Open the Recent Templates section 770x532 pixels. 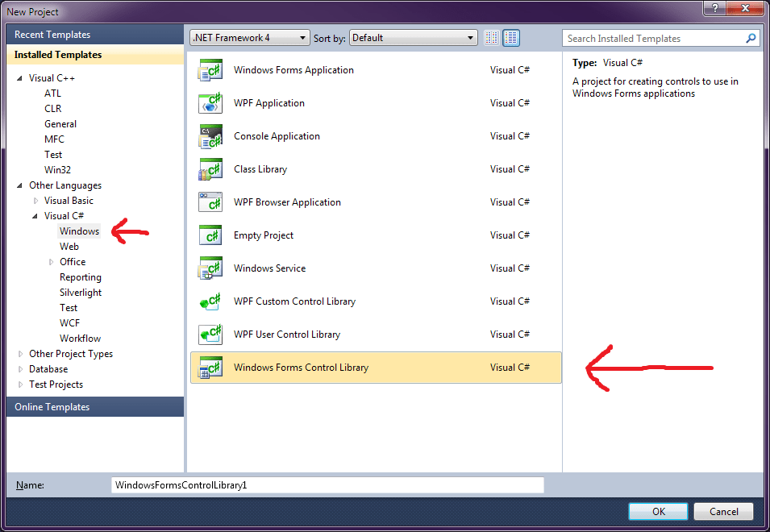[95, 35]
